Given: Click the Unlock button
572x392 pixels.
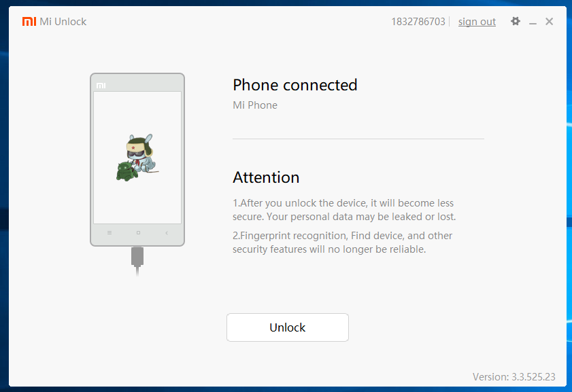Looking at the screenshot, I should [x=288, y=327].
